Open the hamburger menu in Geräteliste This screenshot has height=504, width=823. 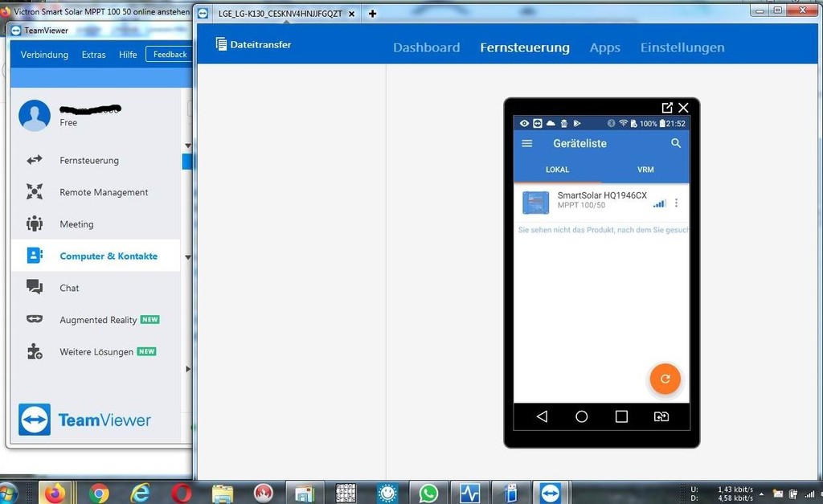click(x=527, y=143)
